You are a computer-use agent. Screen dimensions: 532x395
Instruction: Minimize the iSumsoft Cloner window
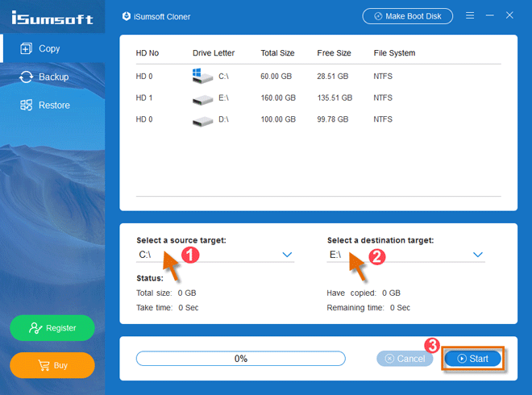coord(489,15)
